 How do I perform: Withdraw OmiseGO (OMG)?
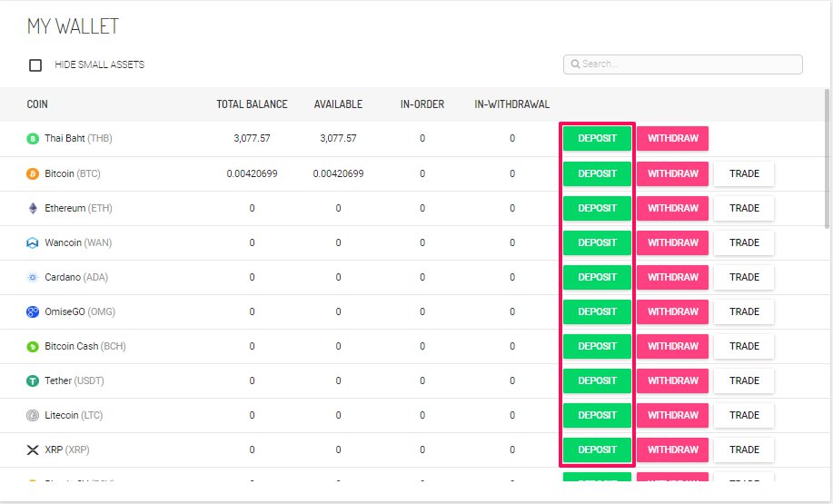tap(672, 311)
